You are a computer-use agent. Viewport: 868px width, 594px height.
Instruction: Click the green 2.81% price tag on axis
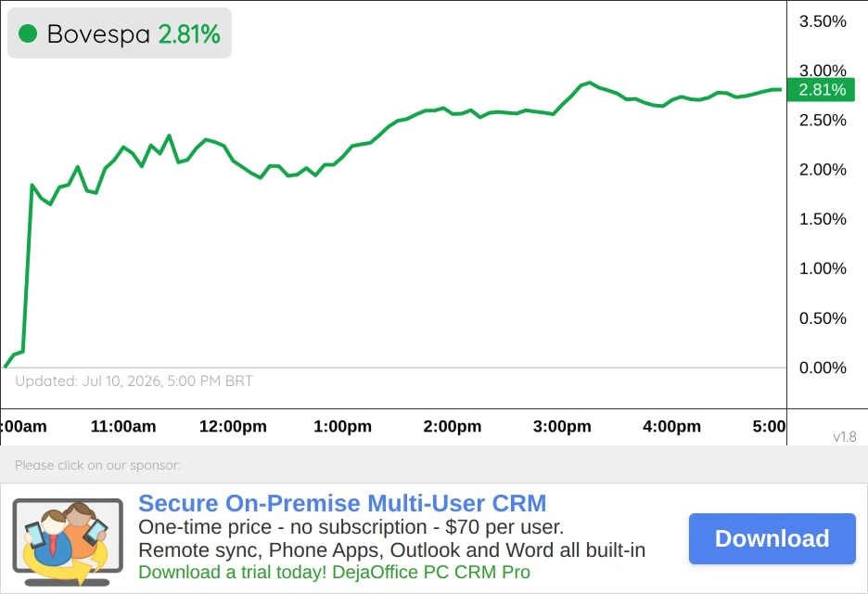pos(821,90)
